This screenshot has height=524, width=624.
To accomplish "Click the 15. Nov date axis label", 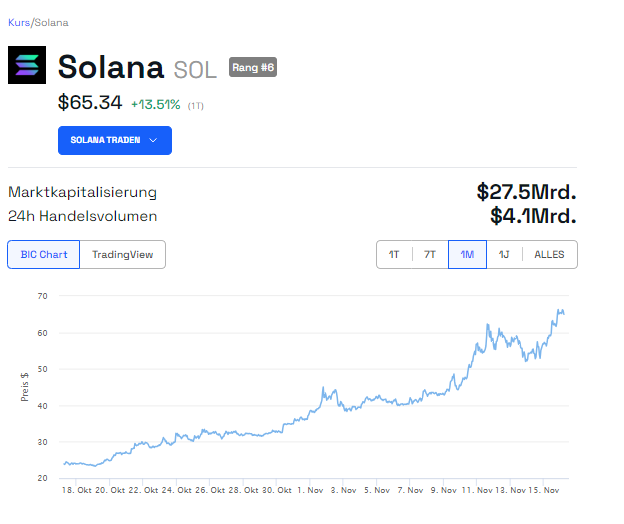I will click(552, 490).
